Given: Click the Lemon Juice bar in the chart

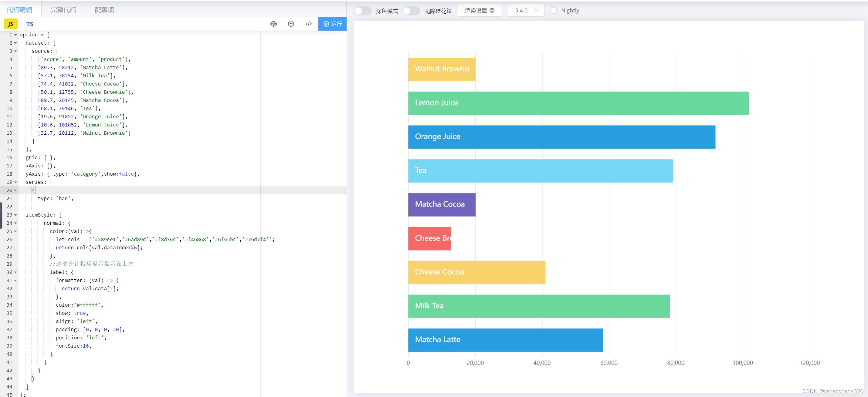Looking at the screenshot, I should pos(573,103).
